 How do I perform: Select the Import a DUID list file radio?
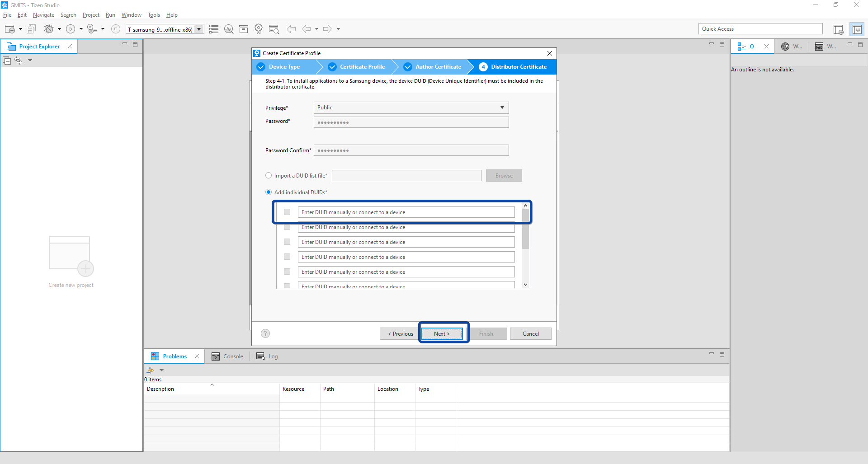coord(269,175)
